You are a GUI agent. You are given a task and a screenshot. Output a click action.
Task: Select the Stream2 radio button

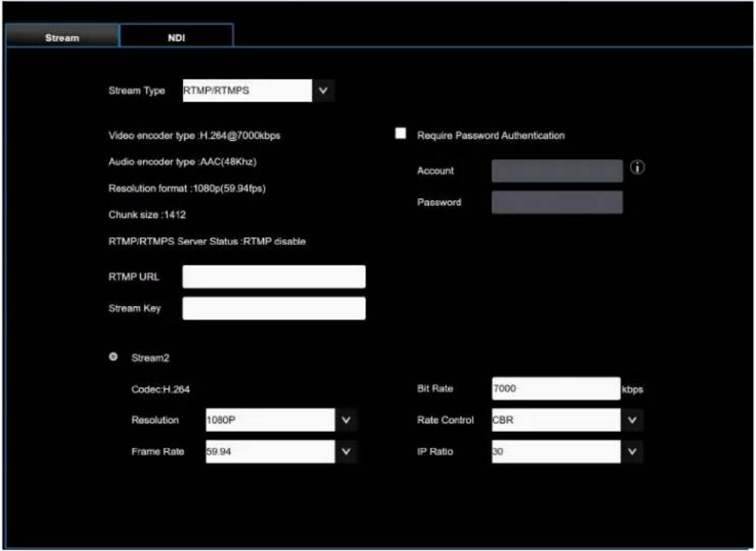113,356
